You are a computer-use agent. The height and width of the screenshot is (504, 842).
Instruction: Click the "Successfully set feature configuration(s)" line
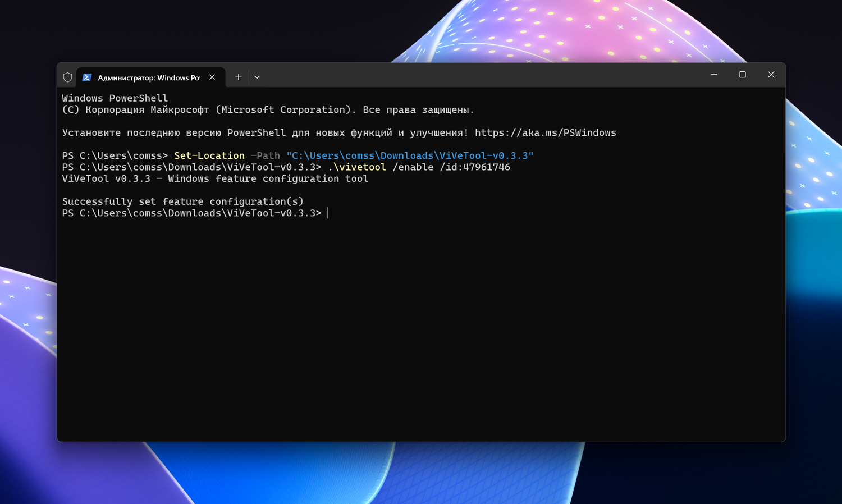point(183,201)
